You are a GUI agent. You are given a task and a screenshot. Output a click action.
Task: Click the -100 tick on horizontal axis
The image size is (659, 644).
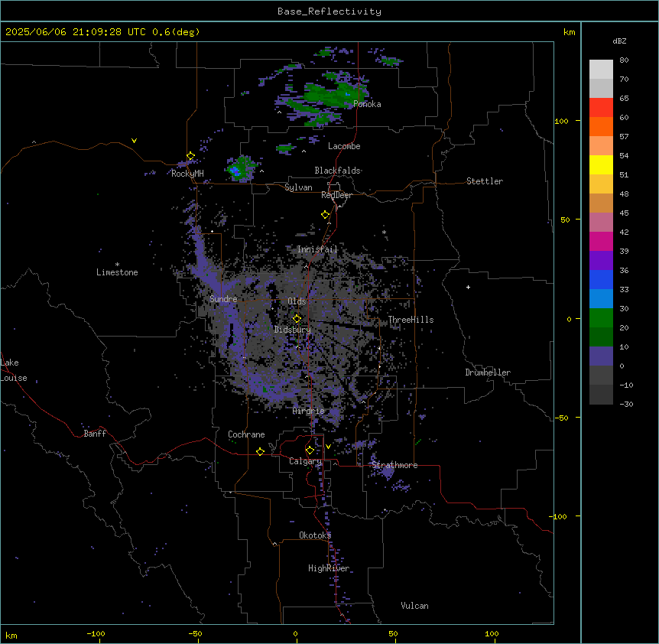pos(96,633)
